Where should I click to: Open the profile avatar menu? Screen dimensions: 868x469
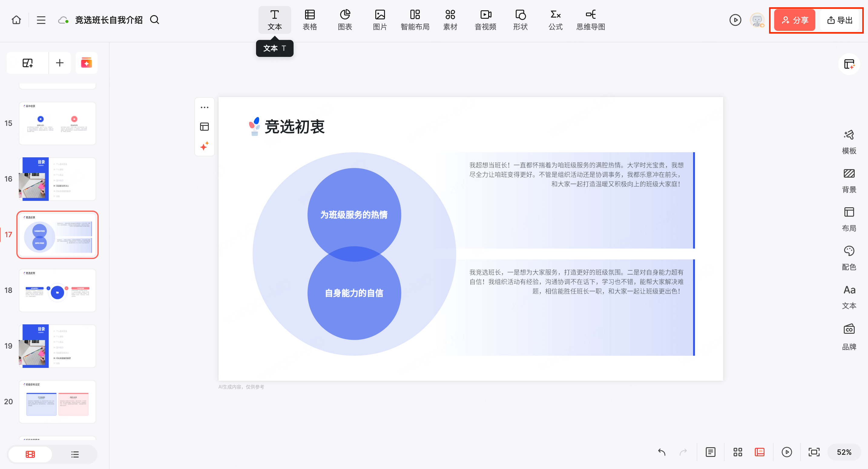757,20
